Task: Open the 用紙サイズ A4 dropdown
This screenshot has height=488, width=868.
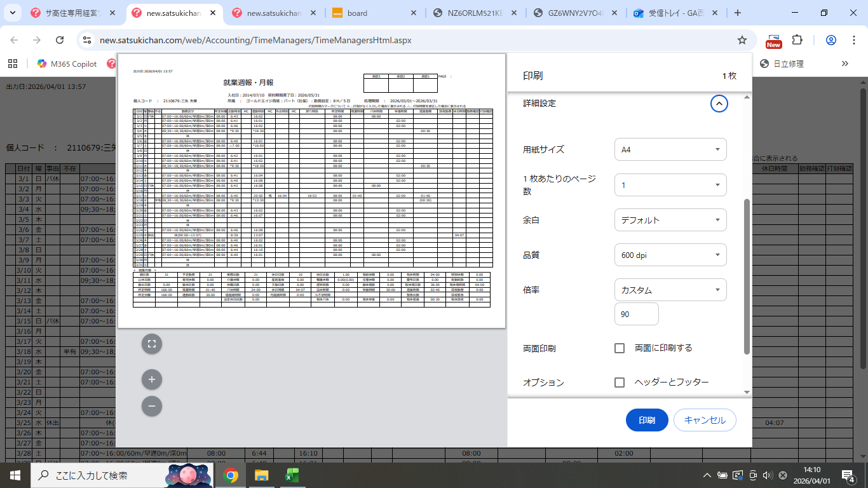Action: tap(670, 150)
